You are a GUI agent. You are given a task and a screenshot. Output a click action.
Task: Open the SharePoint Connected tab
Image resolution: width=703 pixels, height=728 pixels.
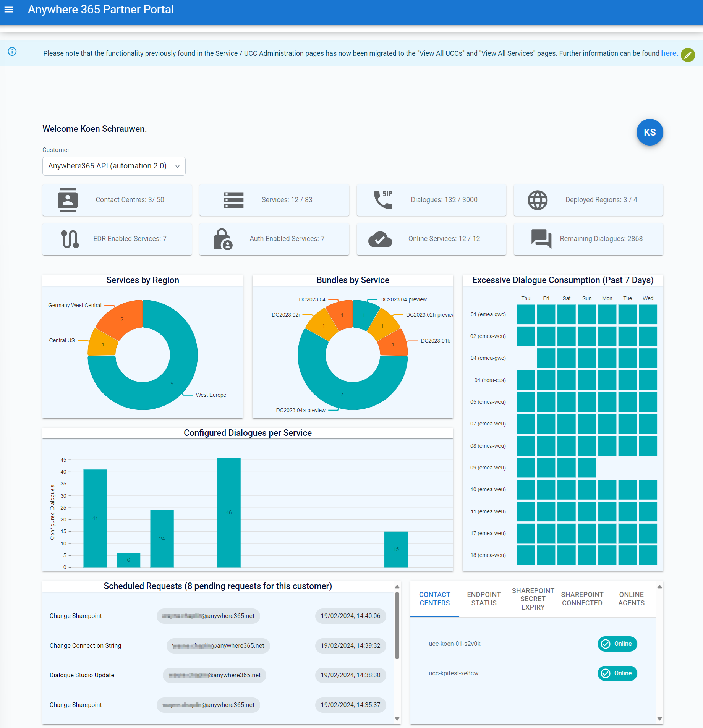click(x=582, y=599)
